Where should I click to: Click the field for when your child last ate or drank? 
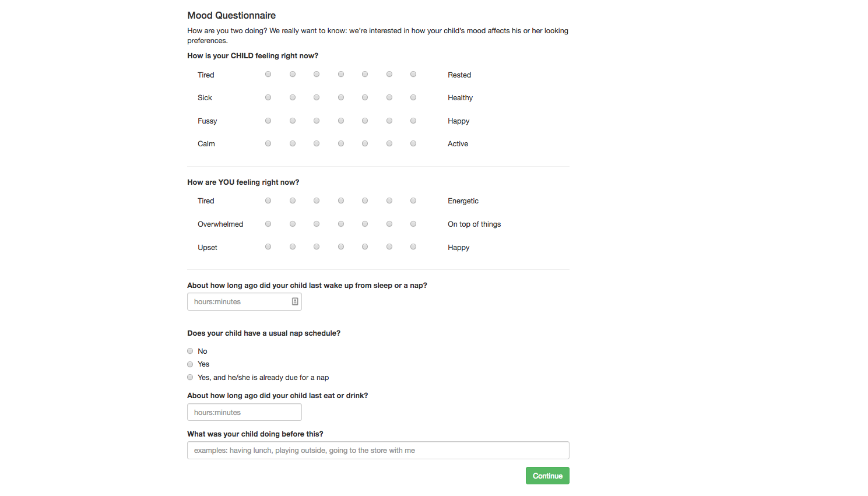point(244,412)
